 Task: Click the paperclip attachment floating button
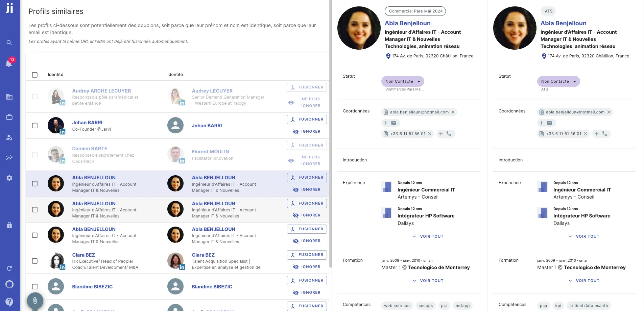[35, 300]
